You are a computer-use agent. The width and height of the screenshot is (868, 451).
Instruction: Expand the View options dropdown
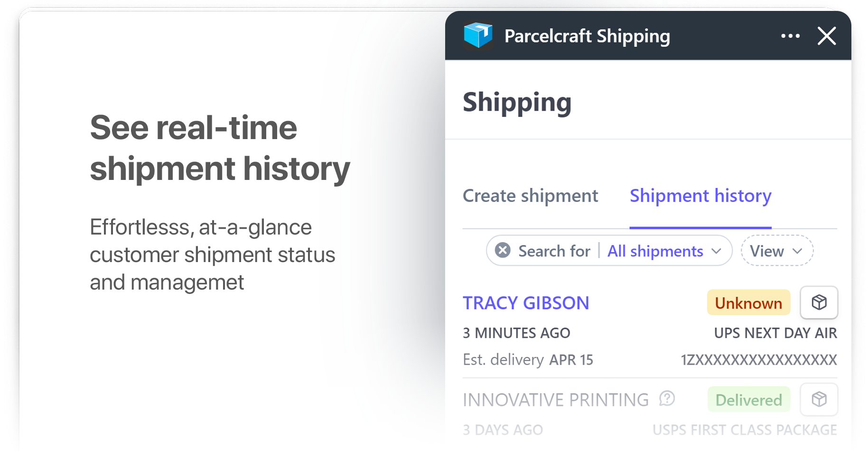(777, 251)
